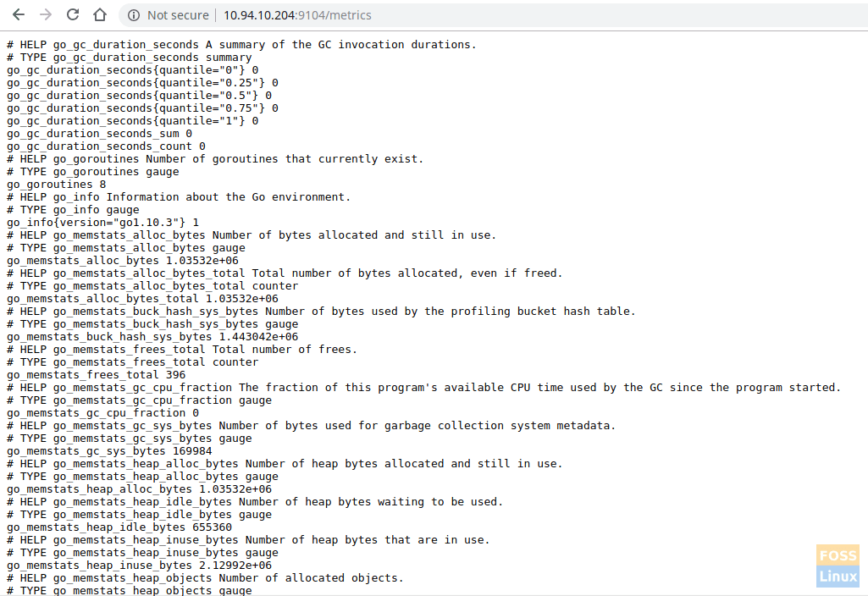Reload the metrics page
The image size is (868, 596).
pyautogui.click(x=73, y=15)
